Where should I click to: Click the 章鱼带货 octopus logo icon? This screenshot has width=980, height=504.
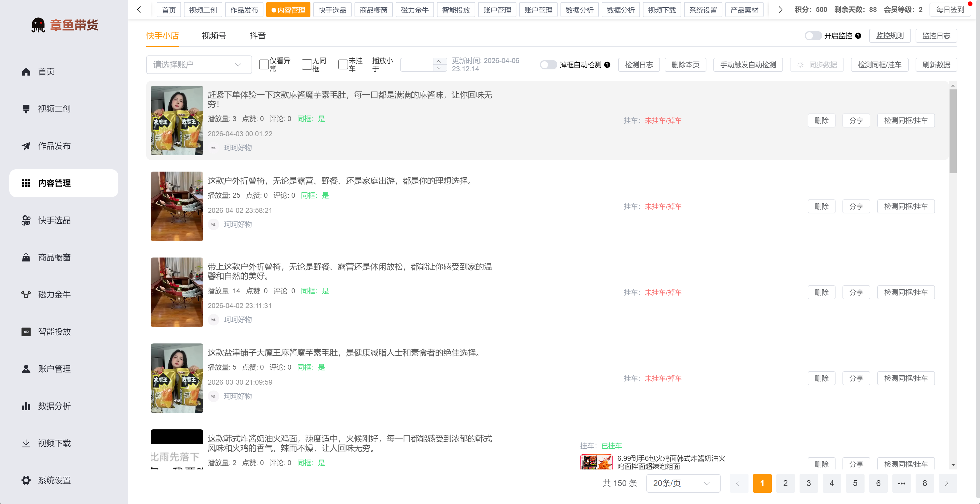point(38,25)
